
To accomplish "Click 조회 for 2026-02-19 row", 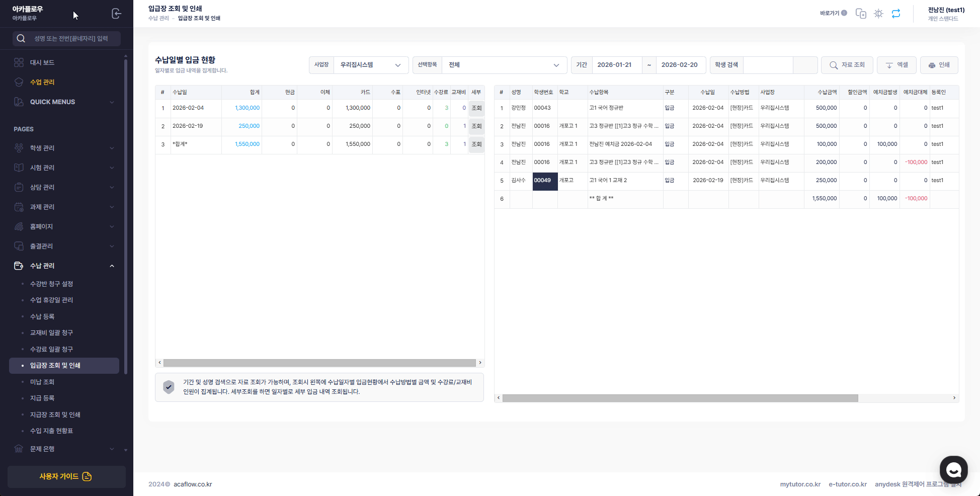I will (x=476, y=126).
